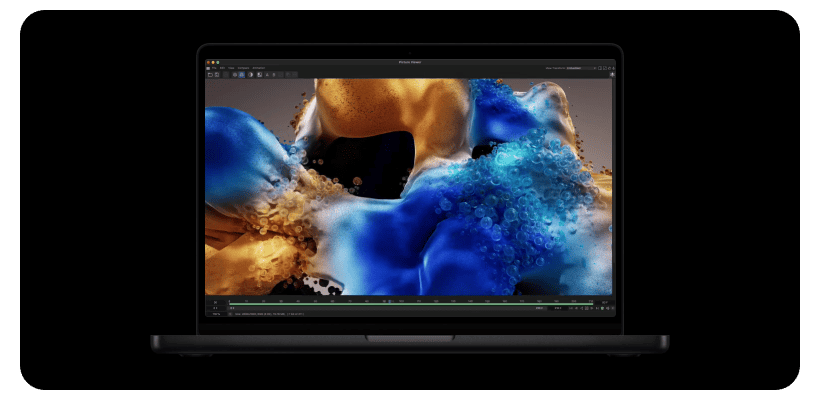This screenshot has height=400, width=820.
Task: Click the play forward button
Action: click(591, 308)
